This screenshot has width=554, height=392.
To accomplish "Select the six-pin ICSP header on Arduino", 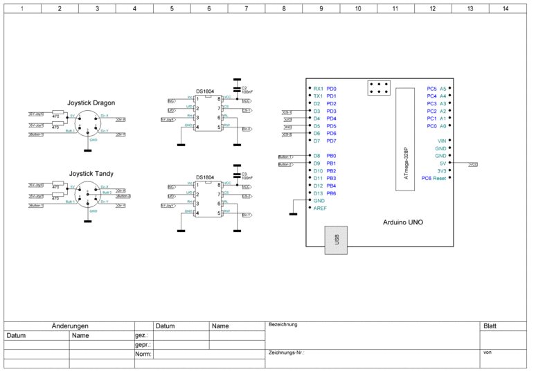I will click(379, 88).
